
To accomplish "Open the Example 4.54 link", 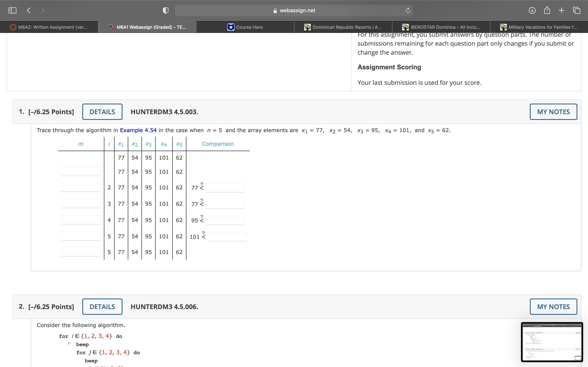I will click(138, 130).
